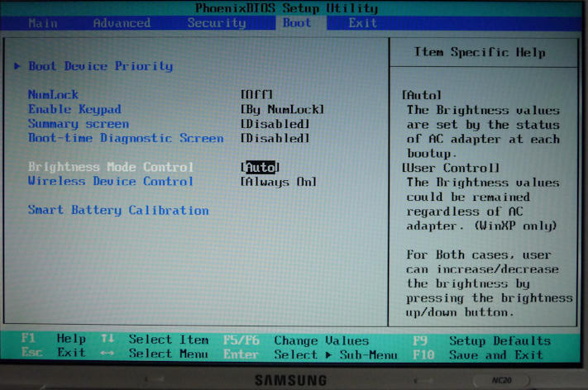Toggle Boot-time Diagnostic Screen [Disabled] value
The image size is (588, 390).
coord(275,138)
